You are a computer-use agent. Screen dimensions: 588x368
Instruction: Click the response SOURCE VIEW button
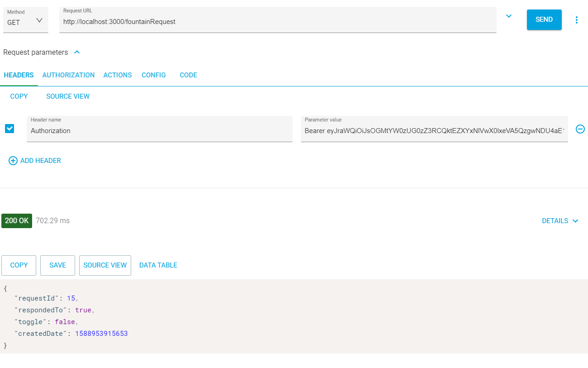(x=105, y=265)
